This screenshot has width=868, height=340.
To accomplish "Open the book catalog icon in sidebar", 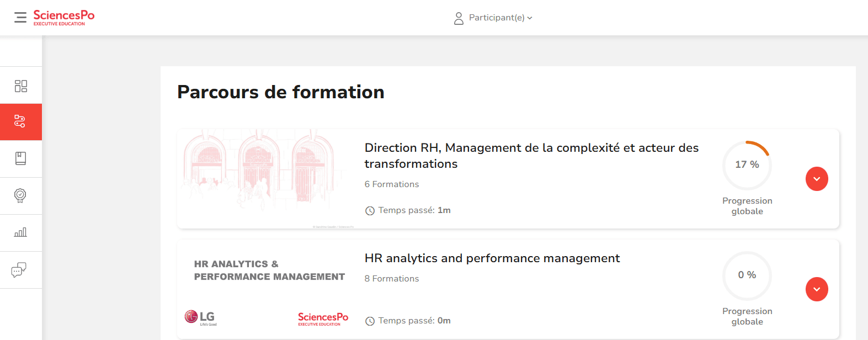I will [x=21, y=159].
